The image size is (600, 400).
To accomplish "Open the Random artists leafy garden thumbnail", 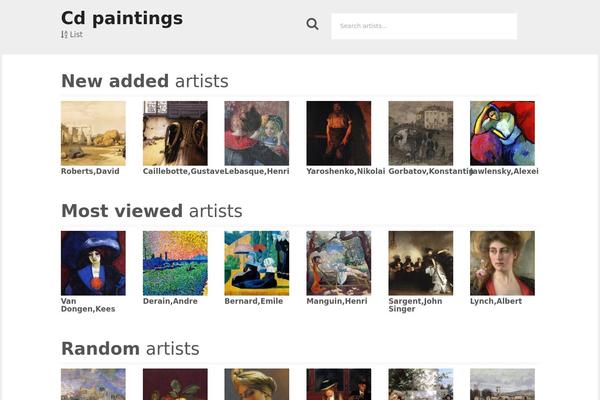I will coord(421,384).
